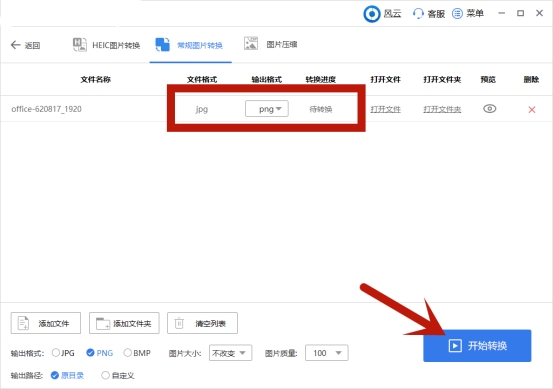Click the 打开文件 link
This screenshot has height=389, width=553.
tap(385, 109)
